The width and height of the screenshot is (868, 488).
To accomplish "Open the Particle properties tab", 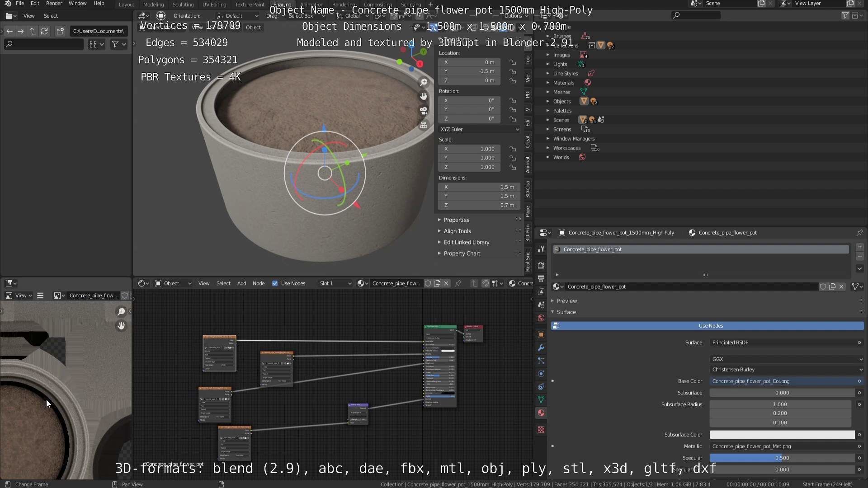I will pos(541,361).
